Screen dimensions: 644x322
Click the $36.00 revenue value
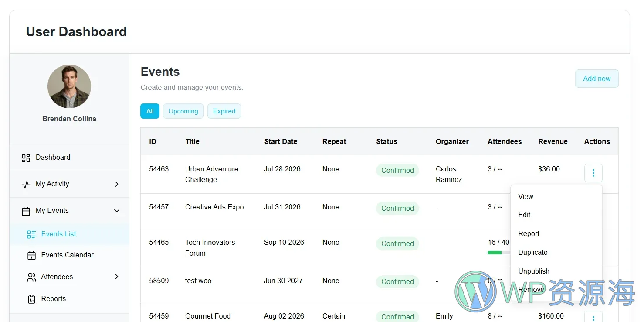point(549,169)
